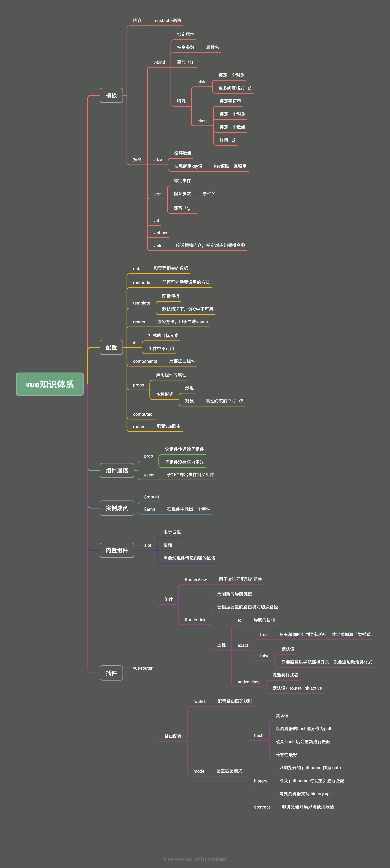This screenshot has width=390, height=868.
Task: Click the components node
Action: 145,361
